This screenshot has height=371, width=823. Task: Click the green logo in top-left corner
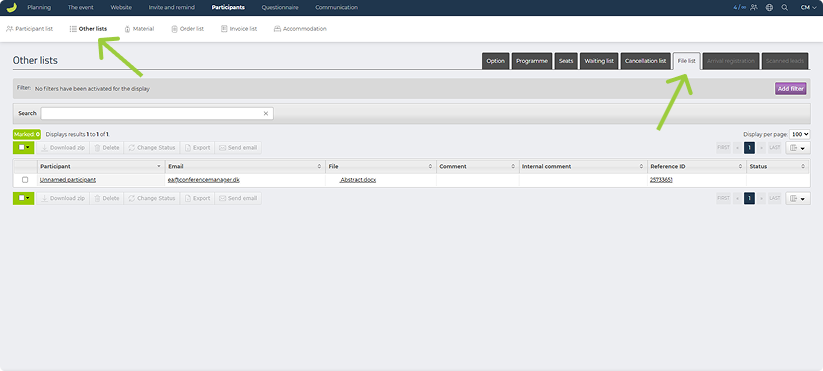pos(11,7)
